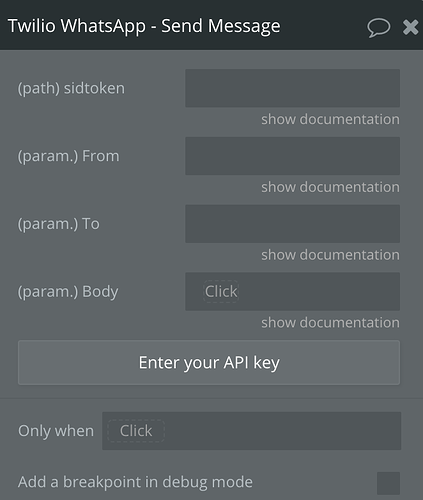423x500 pixels.
Task: Close the Twilio WhatsApp Send Message panel
Action: (410, 27)
